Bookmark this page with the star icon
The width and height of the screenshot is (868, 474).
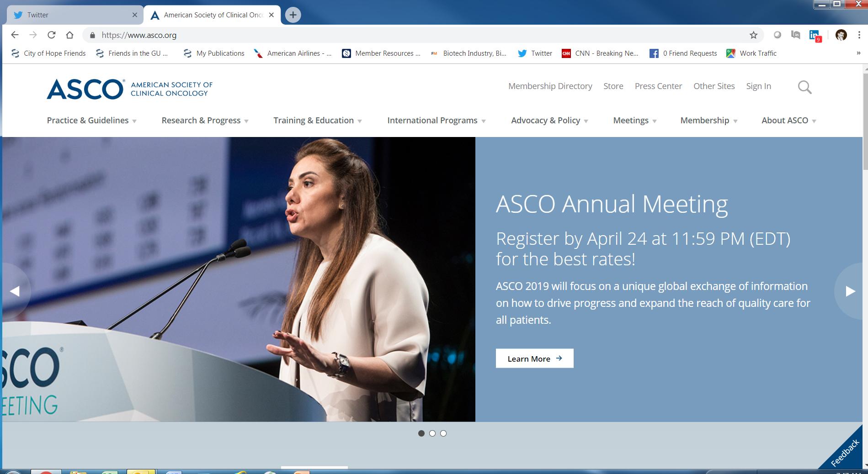pos(752,35)
